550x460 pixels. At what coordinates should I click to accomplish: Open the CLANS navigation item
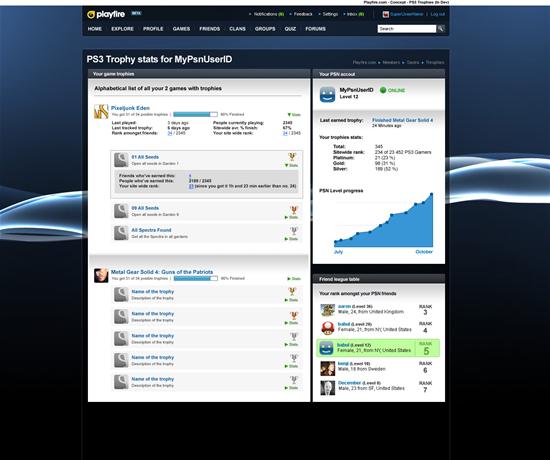coord(237,29)
